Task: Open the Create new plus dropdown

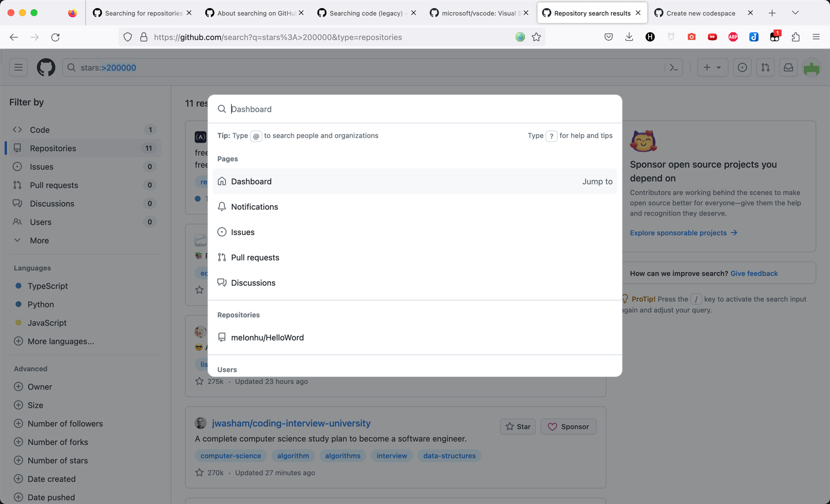Action: pos(712,67)
